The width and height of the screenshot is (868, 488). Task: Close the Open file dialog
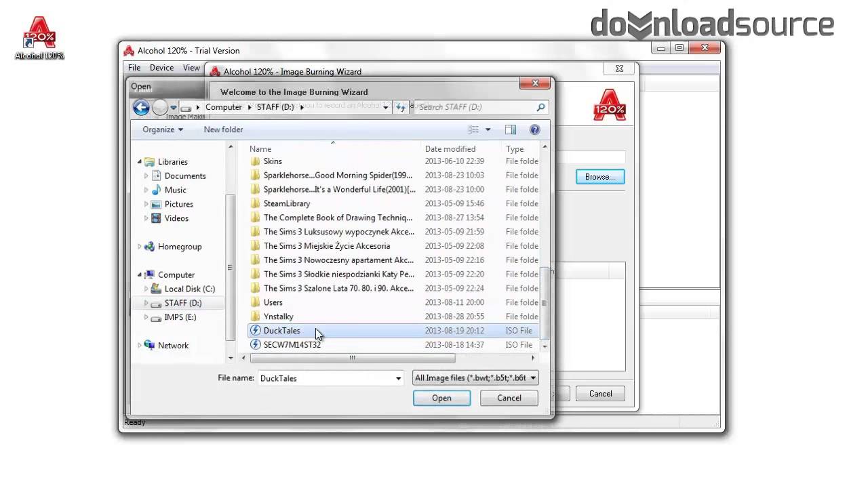(x=535, y=83)
